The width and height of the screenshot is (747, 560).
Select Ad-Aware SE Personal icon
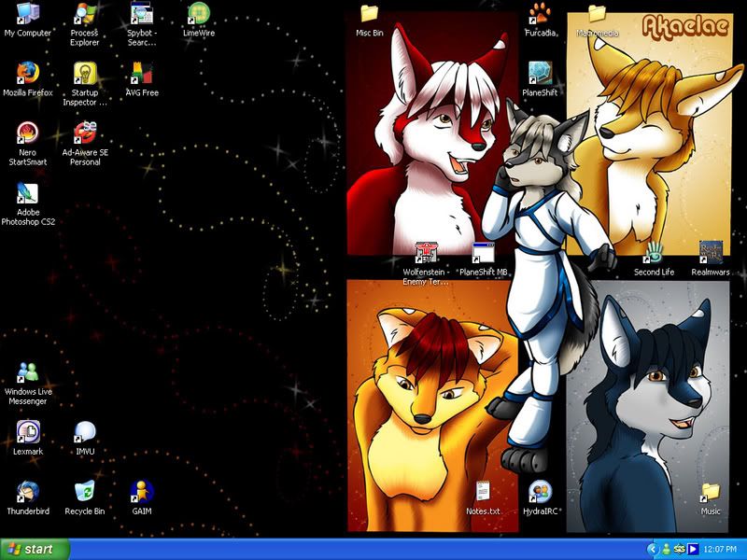[x=85, y=145]
